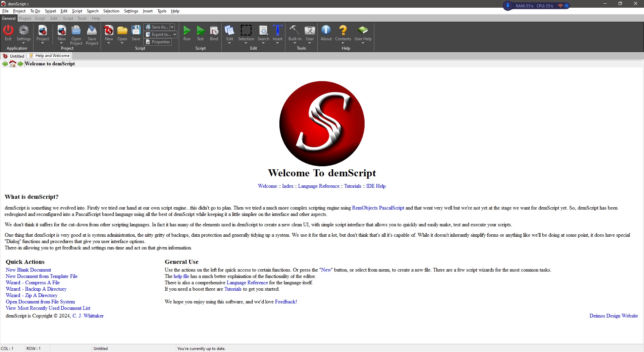Open the IDE Help link
Viewport: 644px width, 352px height.
pos(376,186)
